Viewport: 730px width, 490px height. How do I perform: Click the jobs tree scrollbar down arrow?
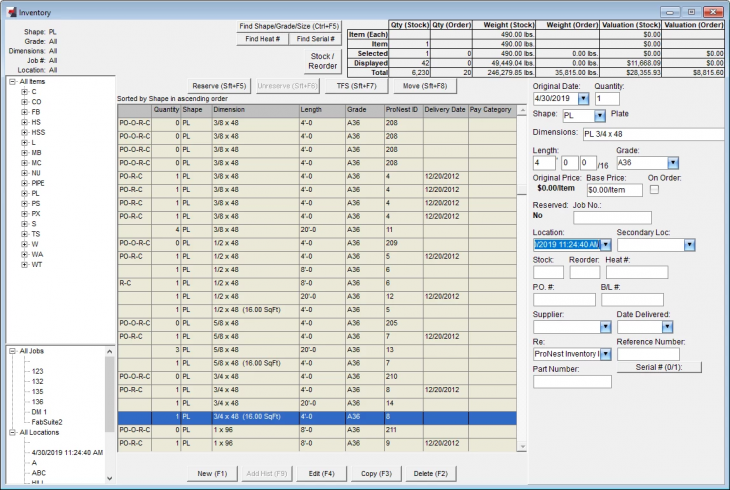(109, 478)
